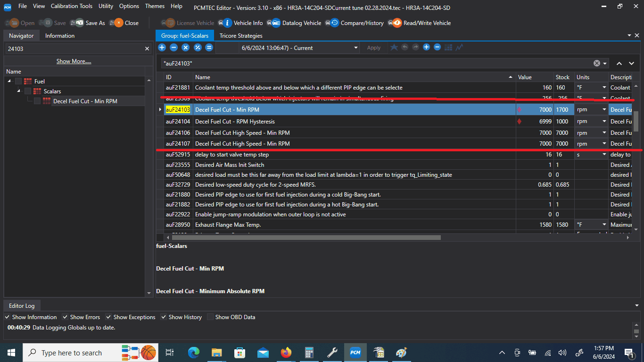The image size is (644, 362).
Task: Click the blue equals (set value) icon
Action: (209, 47)
